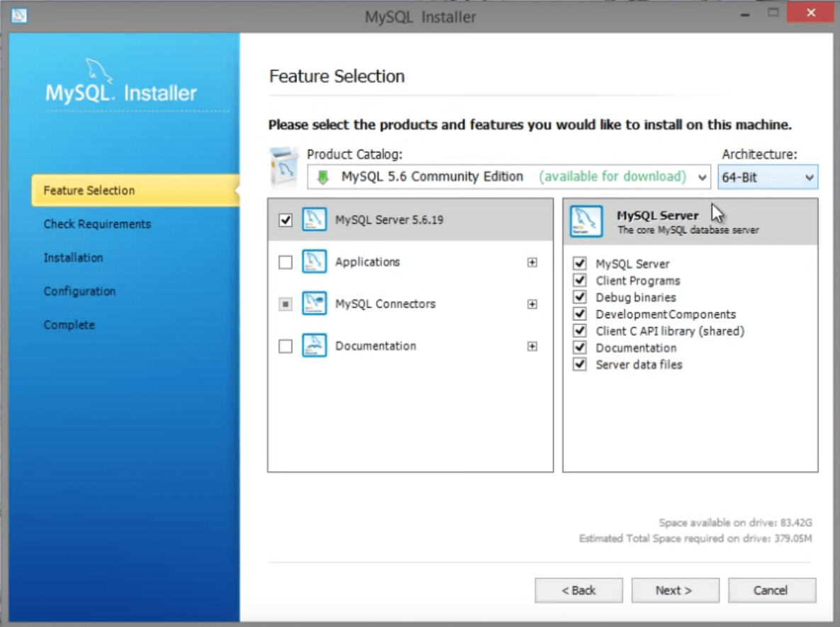This screenshot has width=840, height=627.
Task: Click the Applications product icon
Action: tap(314, 262)
